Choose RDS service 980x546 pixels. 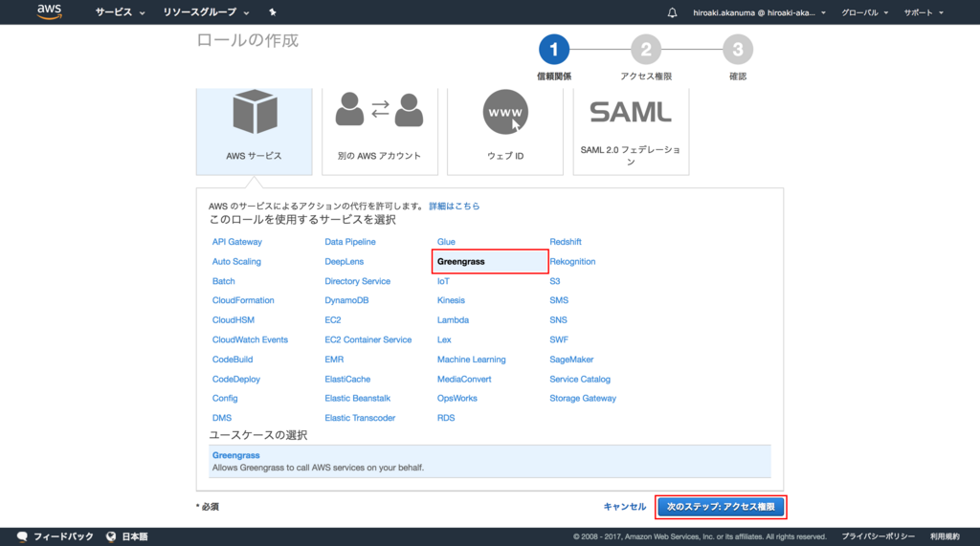[446, 418]
